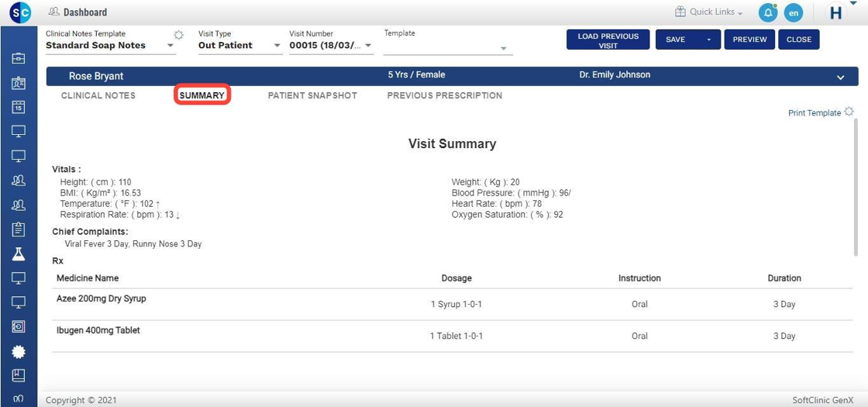Click the Dashboard title text
The height and width of the screenshot is (407, 868).
(x=85, y=12)
